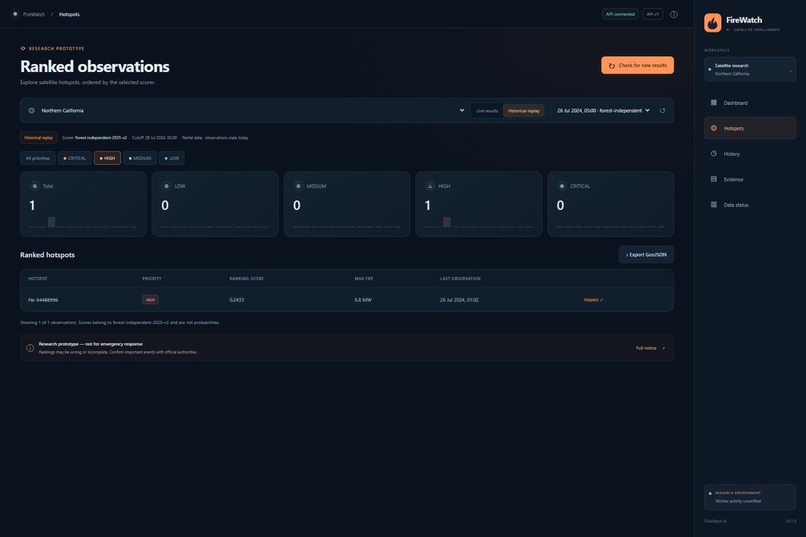
Task: Click the FireWatch flame logo icon
Action: tap(712, 23)
